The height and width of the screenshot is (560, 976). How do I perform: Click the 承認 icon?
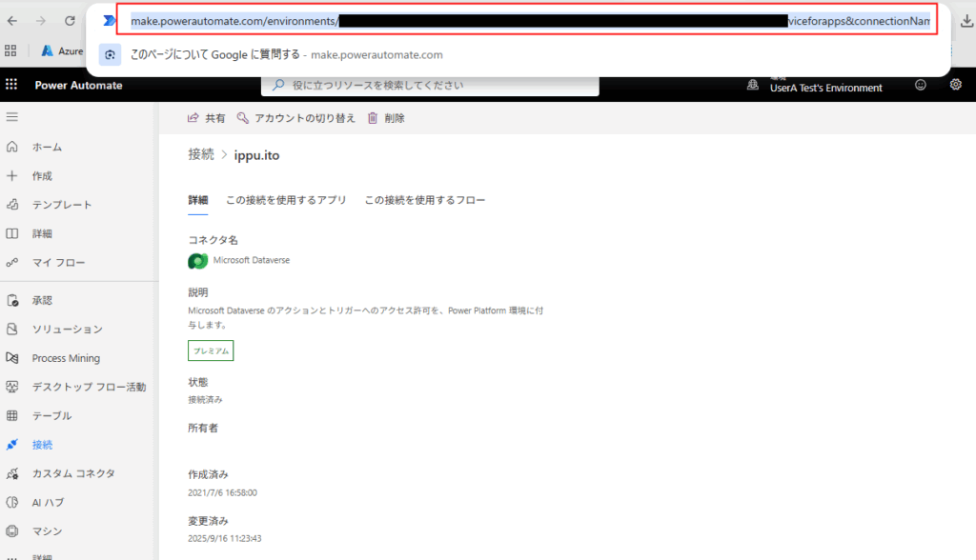point(11,301)
